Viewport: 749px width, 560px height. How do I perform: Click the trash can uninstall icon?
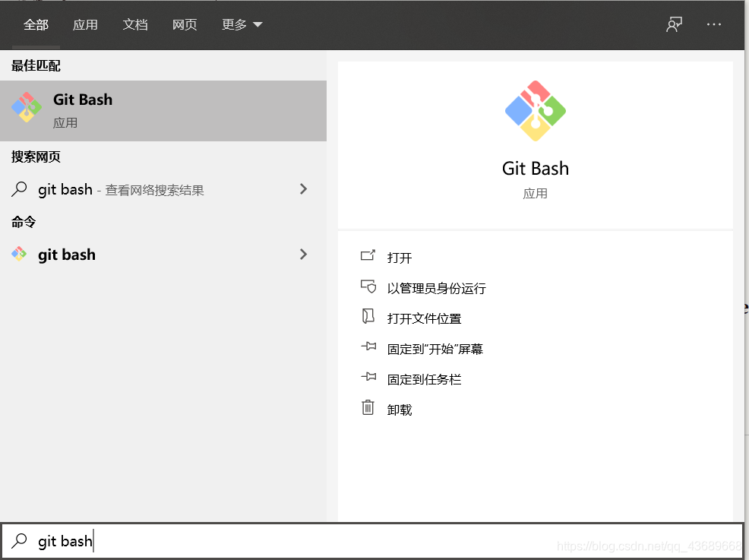(368, 407)
